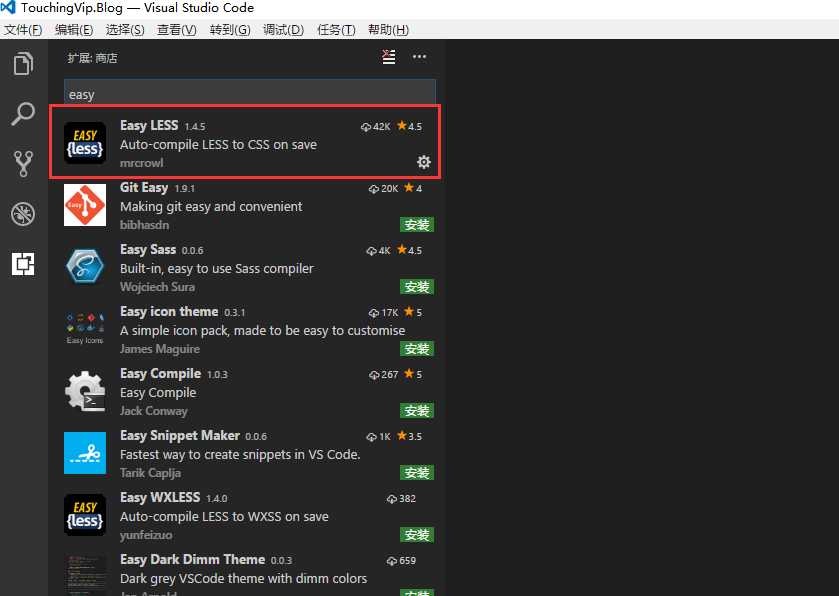Click the Easy icon theme 17K downloads
The image size is (839, 596).
click(384, 312)
